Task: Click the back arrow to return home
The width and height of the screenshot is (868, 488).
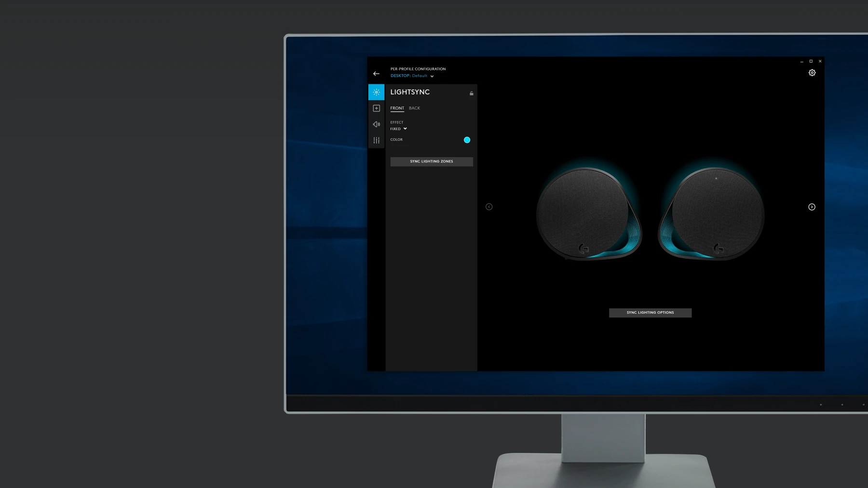Action: point(376,74)
